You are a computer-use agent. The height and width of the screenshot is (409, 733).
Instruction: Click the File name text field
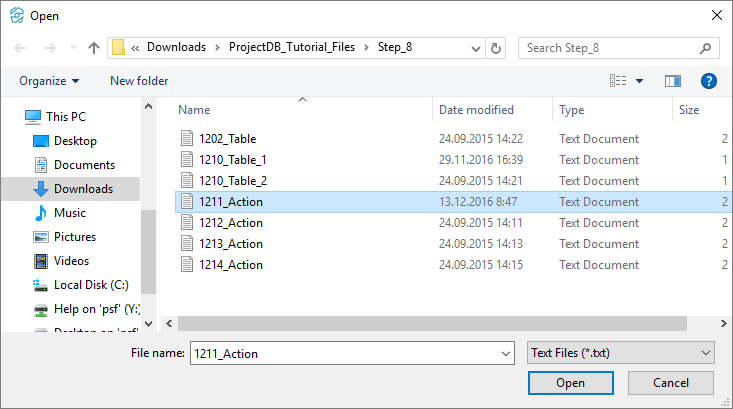tap(340, 353)
